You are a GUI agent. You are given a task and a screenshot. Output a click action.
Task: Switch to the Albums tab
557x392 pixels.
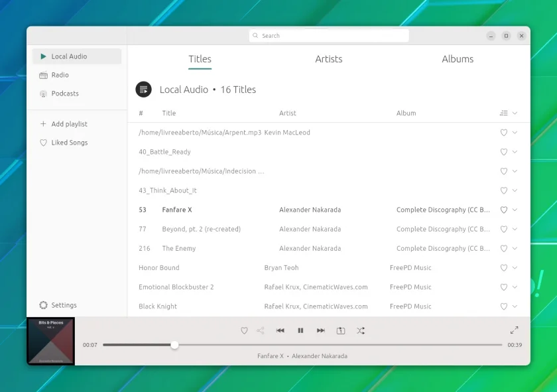pyautogui.click(x=458, y=59)
